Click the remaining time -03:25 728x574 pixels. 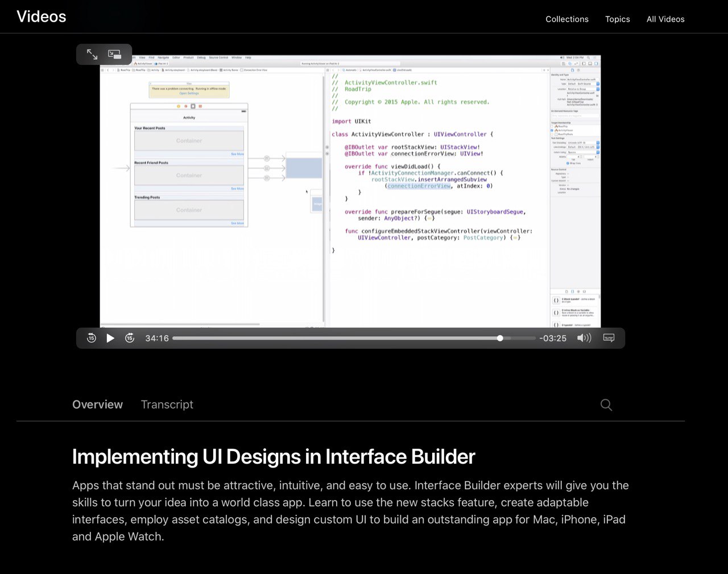(x=553, y=338)
